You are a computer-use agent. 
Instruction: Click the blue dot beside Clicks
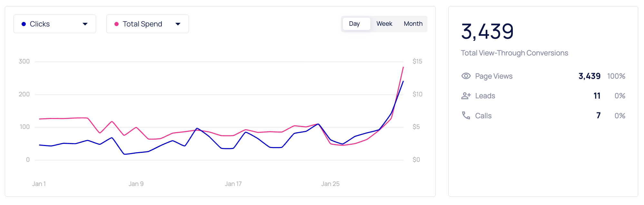[x=24, y=24]
